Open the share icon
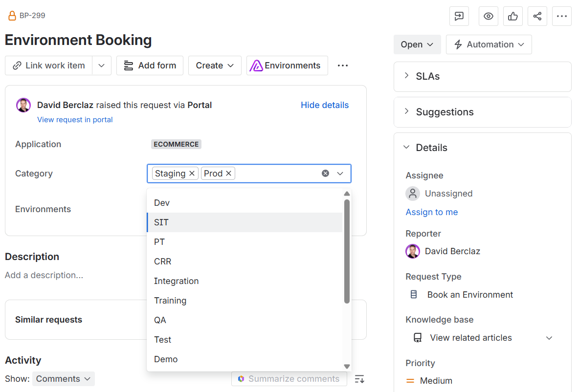The height and width of the screenshot is (392, 578). (x=537, y=16)
